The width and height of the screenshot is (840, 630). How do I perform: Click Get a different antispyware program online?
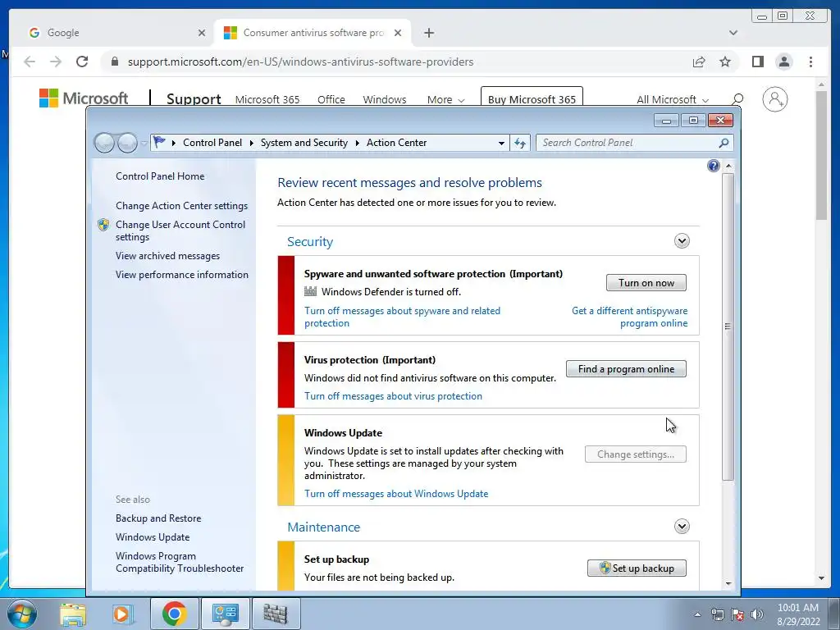[x=629, y=317]
